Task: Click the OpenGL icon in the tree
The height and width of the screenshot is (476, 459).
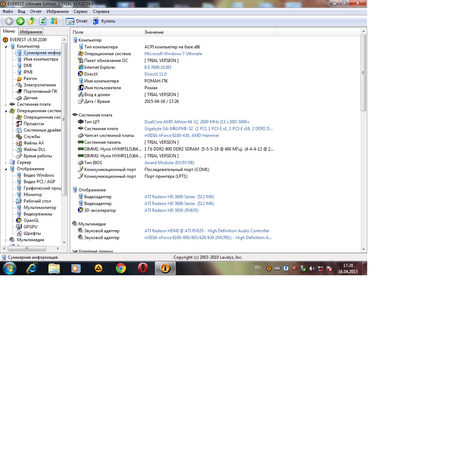Action: [x=19, y=220]
